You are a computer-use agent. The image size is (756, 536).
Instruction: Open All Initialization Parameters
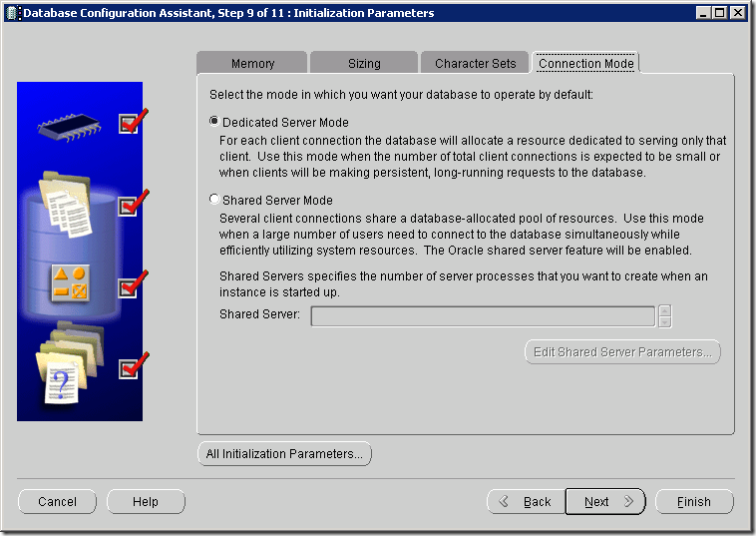(284, 453)
